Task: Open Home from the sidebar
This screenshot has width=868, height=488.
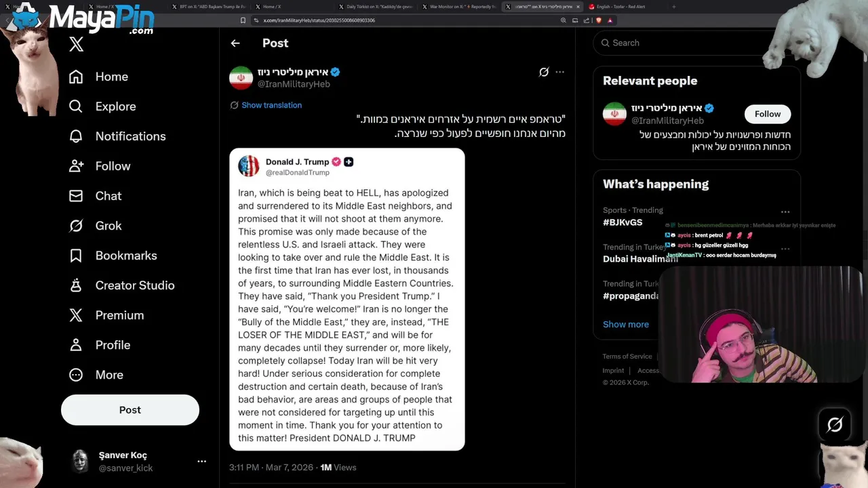Action: (x=98, y=77)
